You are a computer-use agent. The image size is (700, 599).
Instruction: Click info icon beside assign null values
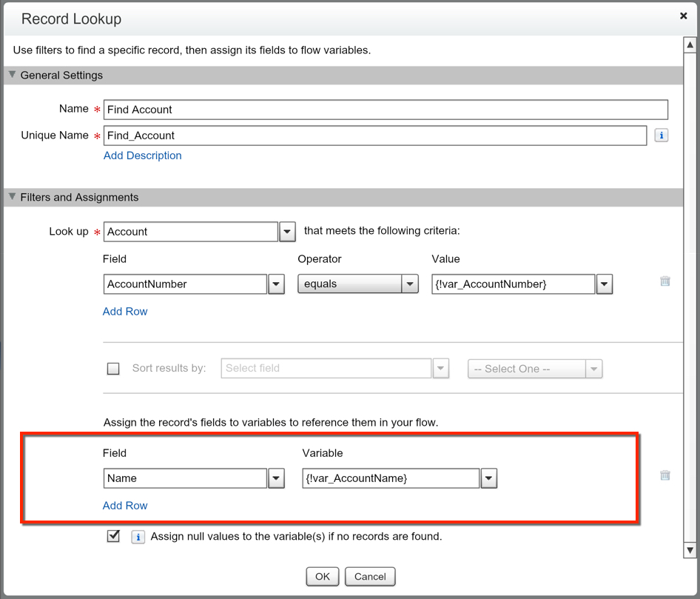click(138, 537)
